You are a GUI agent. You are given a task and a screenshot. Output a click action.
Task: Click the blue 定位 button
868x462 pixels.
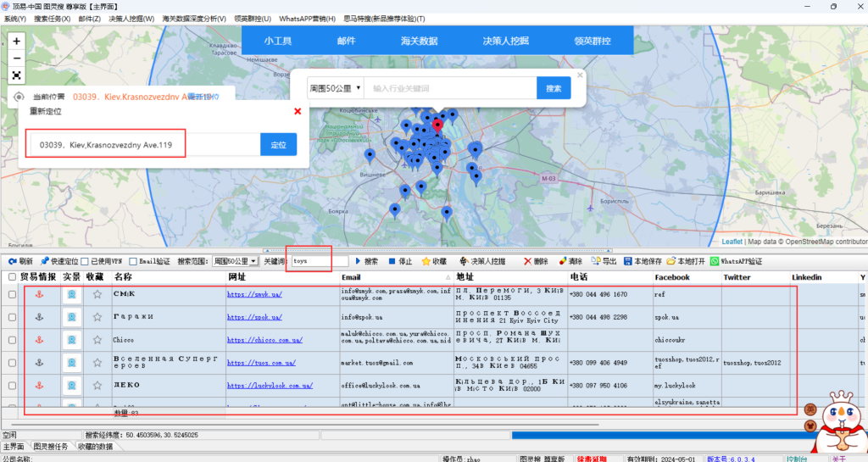coord(278,145)
